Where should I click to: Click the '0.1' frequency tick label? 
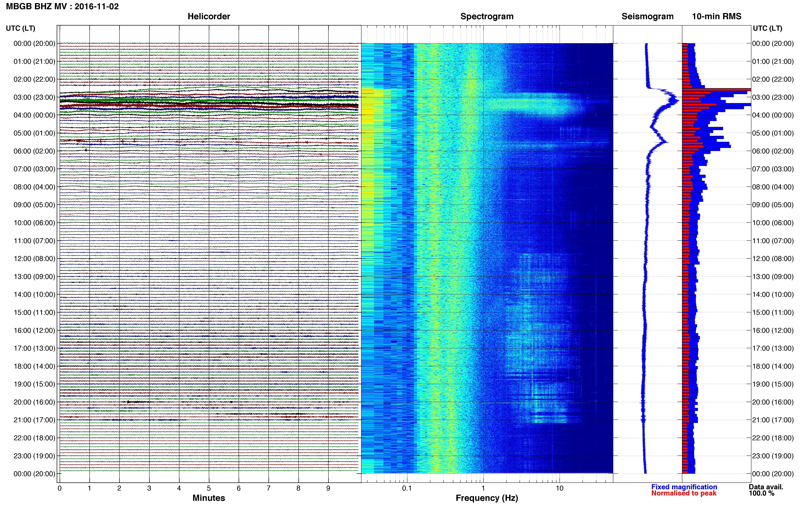click(407, 488)
